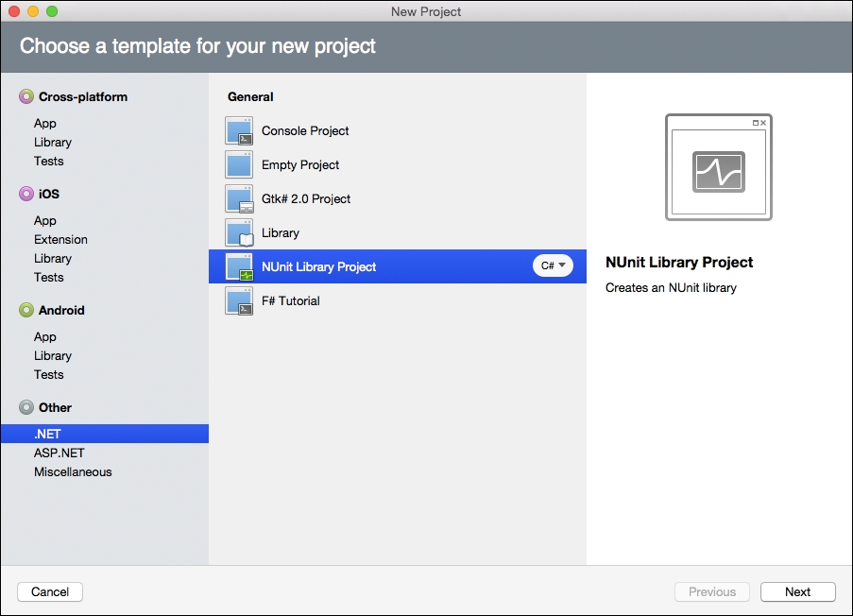Select Extension under iOS
853x616 pixels.
point(60,239)
